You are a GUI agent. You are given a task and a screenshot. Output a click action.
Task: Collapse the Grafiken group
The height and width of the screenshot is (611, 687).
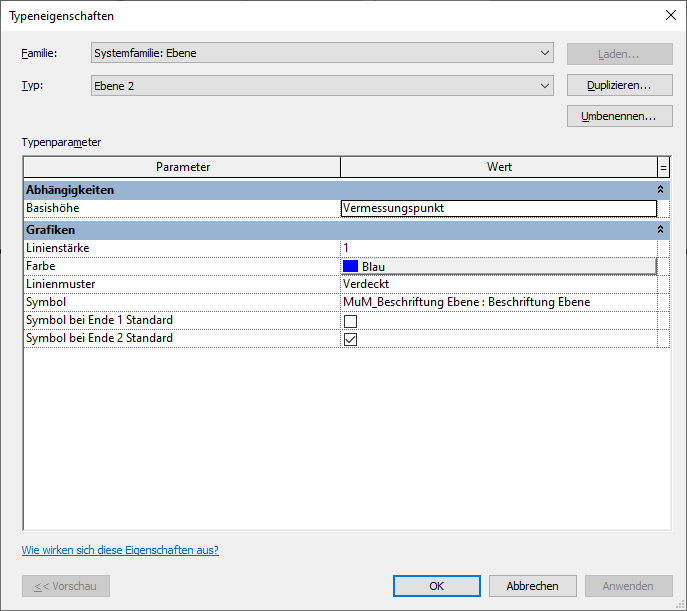[x=660, y=230]
